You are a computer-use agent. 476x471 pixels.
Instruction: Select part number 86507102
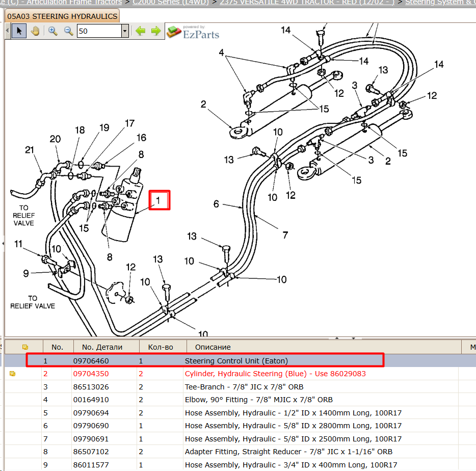point(91,452)
